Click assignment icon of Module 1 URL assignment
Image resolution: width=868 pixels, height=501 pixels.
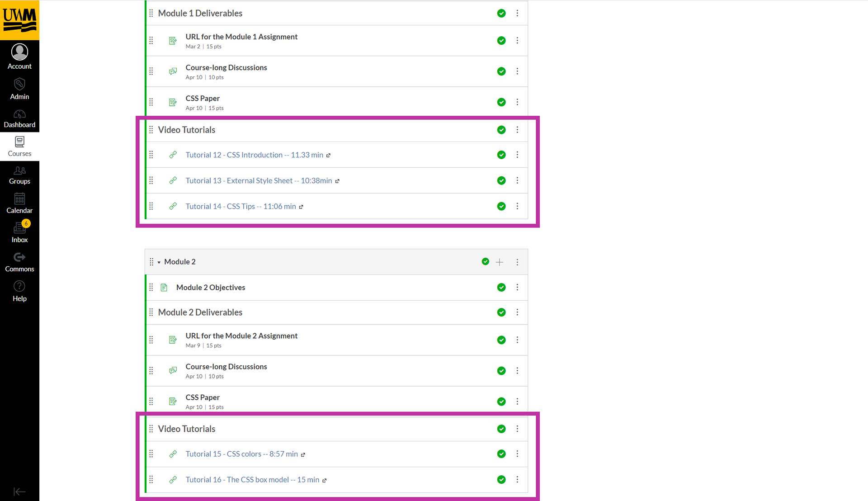click(x=173, y=41)
